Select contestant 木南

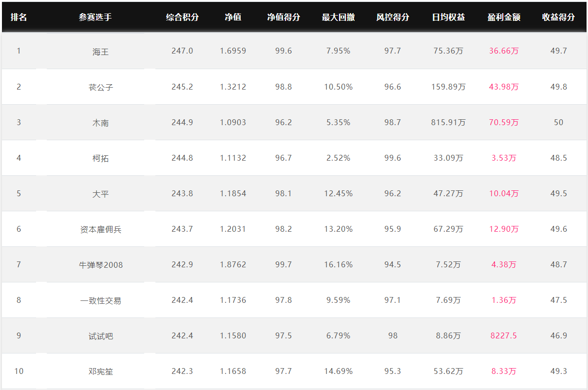coord(100,123)
